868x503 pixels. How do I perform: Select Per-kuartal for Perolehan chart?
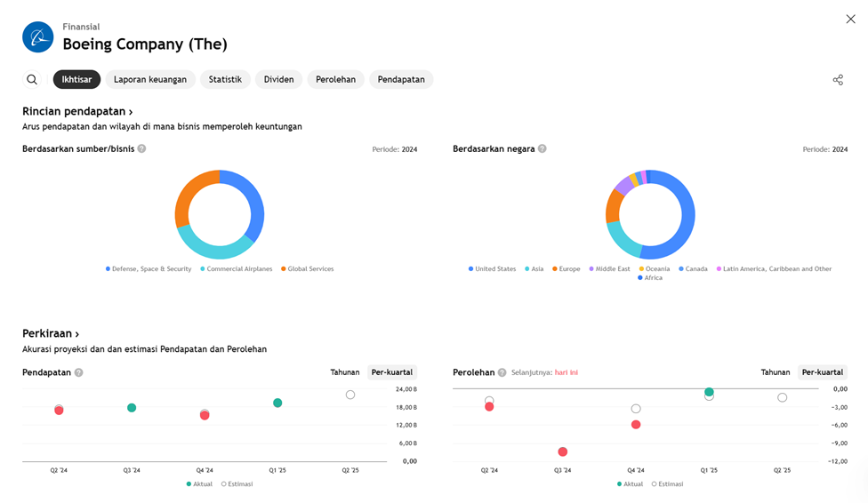pos(823,372)
